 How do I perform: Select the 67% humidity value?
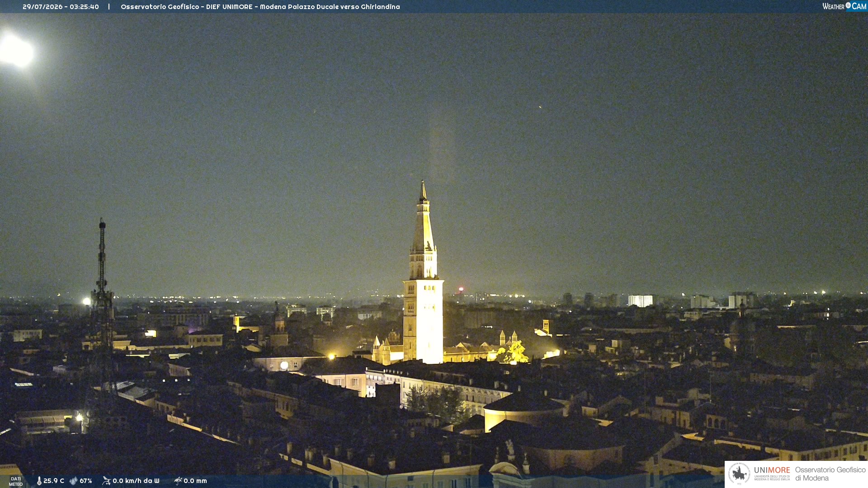[86, 481]
